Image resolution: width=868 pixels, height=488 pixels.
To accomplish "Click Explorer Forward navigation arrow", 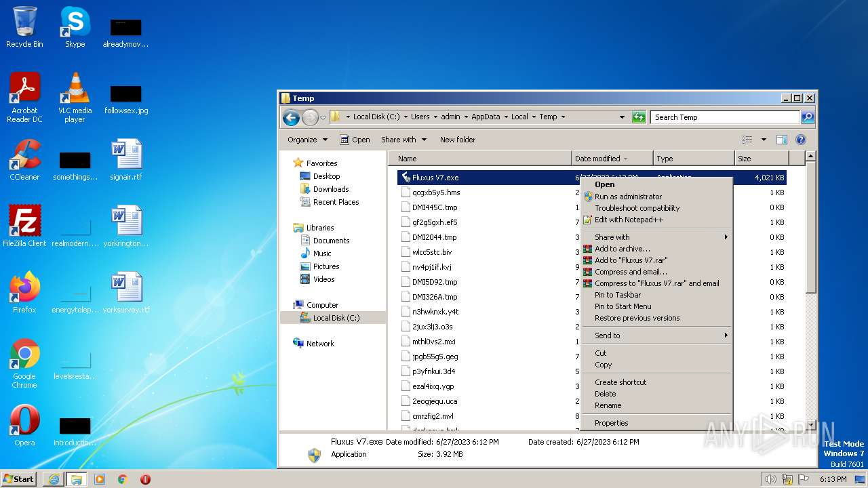I will tap(310, 117).
